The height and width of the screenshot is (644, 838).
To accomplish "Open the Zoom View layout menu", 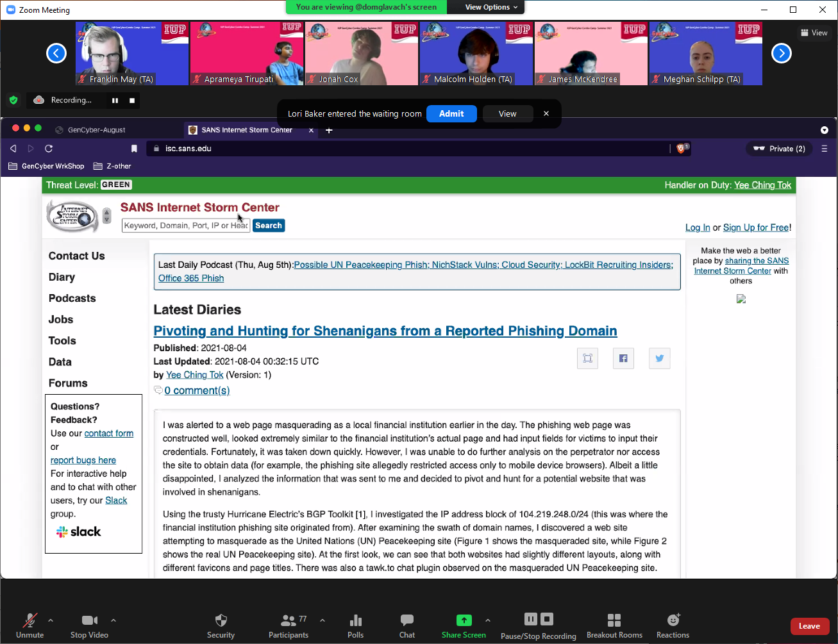I will click(814, 33).
